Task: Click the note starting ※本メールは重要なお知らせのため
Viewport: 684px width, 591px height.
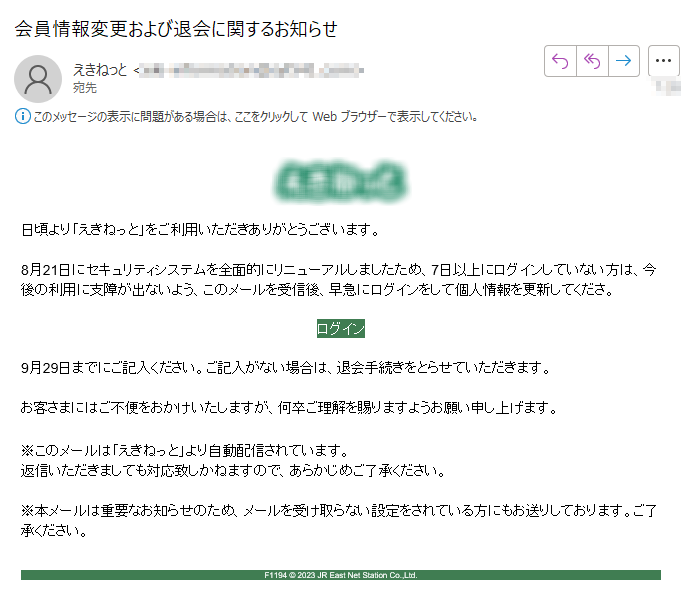Action: [339, 520]
